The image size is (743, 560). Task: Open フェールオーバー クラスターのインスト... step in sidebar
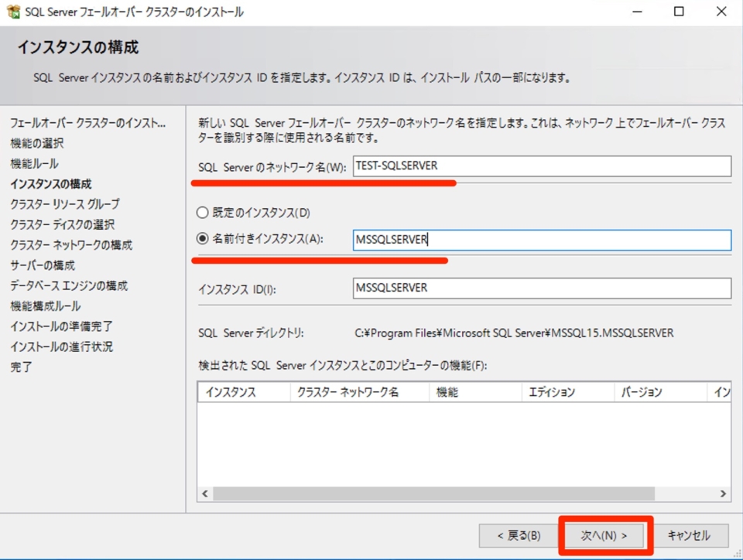tap(88, 123)
